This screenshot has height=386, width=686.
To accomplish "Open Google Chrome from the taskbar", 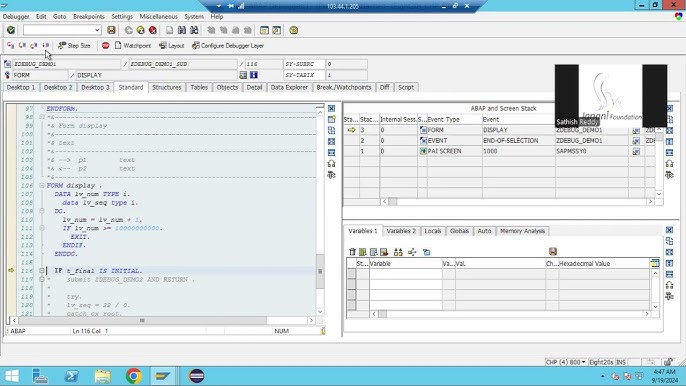I will pyautogui.click(x=134, y=376).
